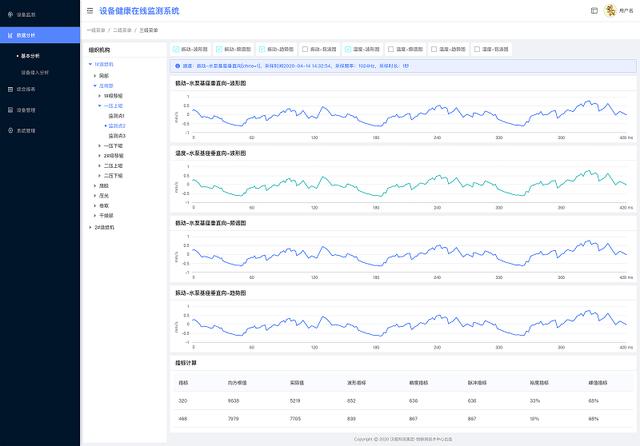
Task: Click the table cell with value 320
Action: [183, 401]
